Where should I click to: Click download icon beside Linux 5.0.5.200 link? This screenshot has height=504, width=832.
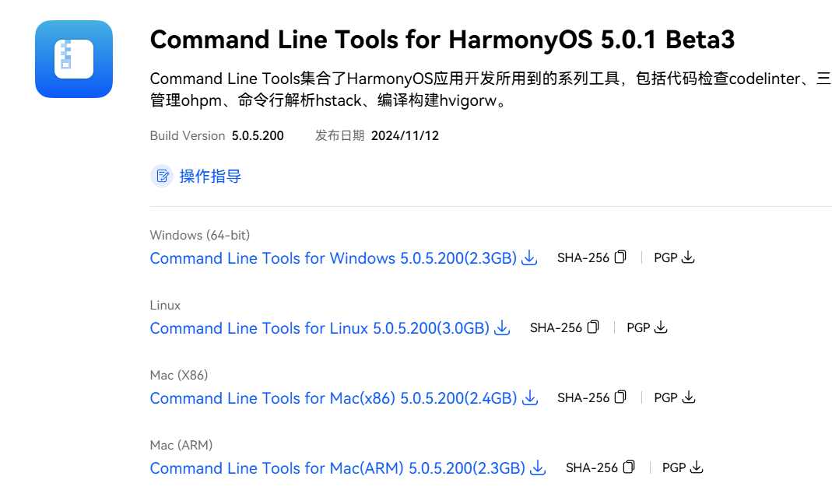tap(502, 328)
